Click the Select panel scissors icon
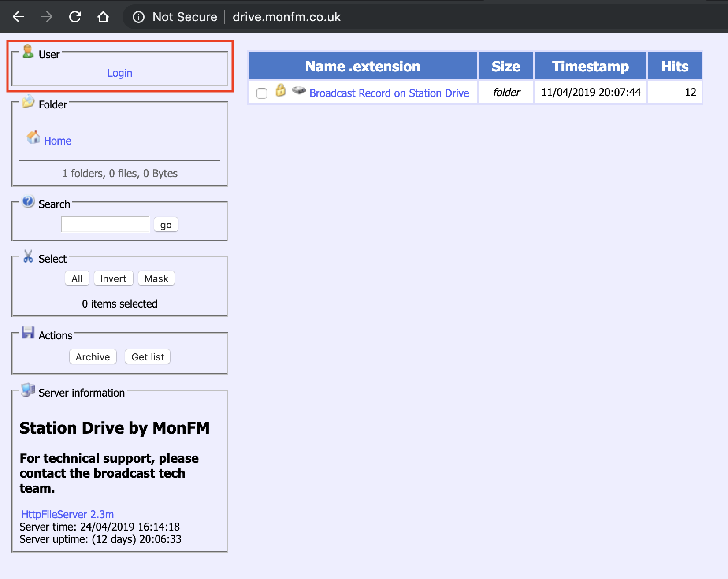This screenshot has height=579, width=728. tap(28, 256)
